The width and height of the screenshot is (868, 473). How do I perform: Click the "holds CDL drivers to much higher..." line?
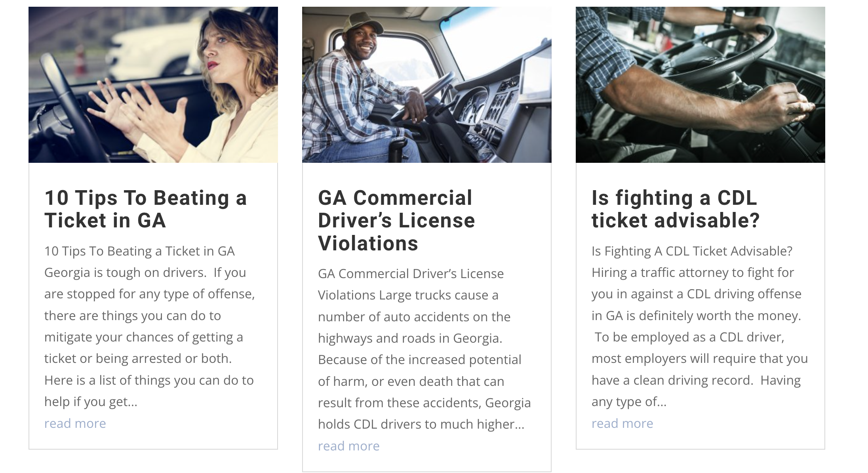[x=421, y=424]
